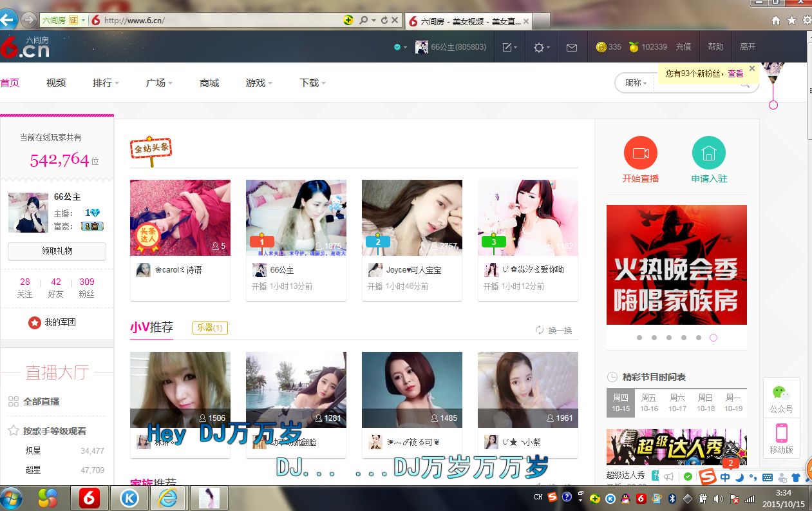This screenshot has height=511, width=812.
Task: Open the 昵称 search type dropdown
Action: click(636, 82)
